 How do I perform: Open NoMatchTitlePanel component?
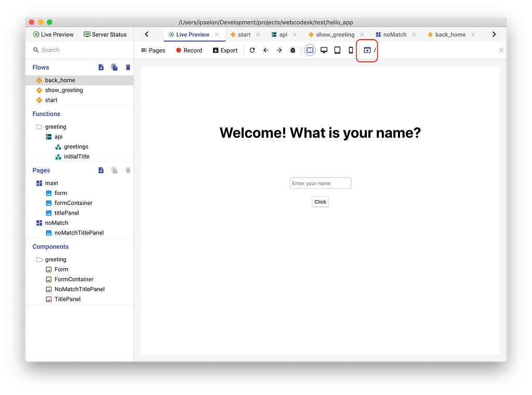pos(79,289)
